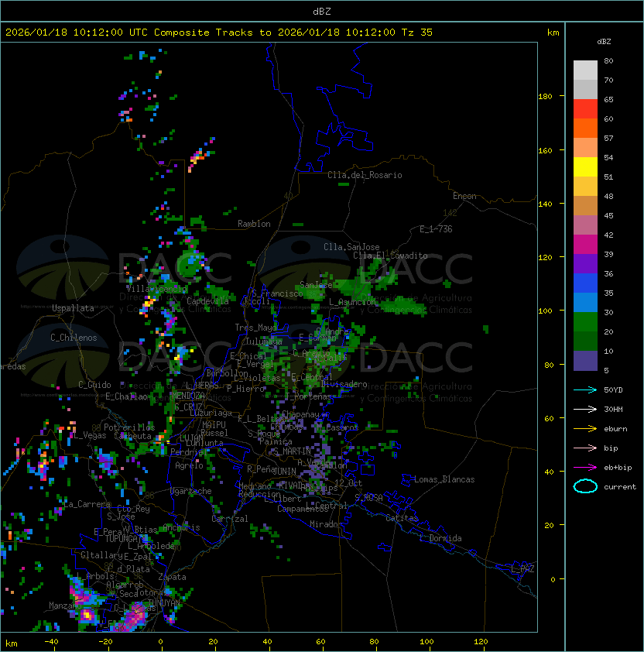Click the green 20-30 dBZ color swatch
644x652 pixels.
click(x=585, y=322)
